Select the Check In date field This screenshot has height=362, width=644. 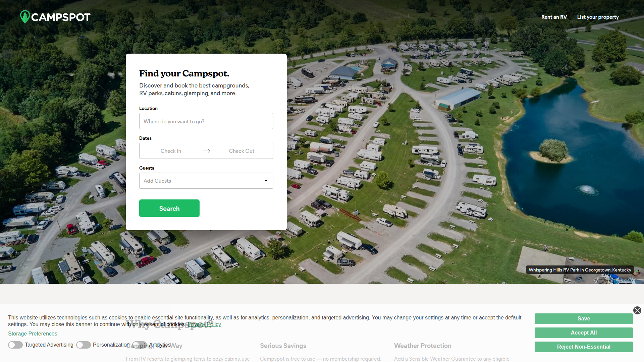pos(171,151)
